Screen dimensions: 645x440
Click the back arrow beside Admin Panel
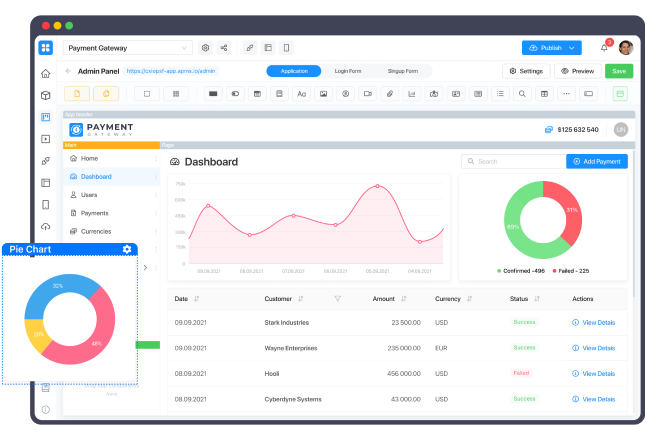click(68, 71)
